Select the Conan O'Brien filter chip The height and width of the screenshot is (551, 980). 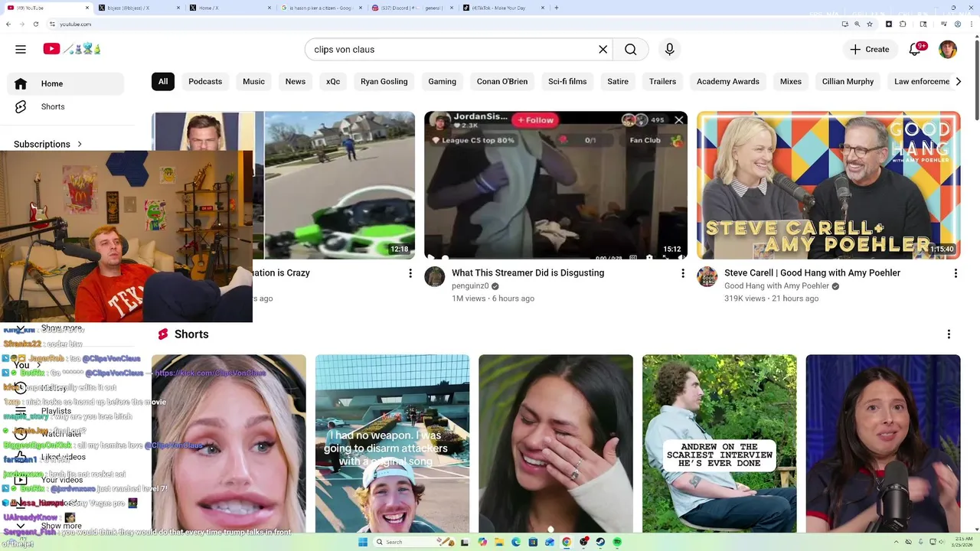502,81
